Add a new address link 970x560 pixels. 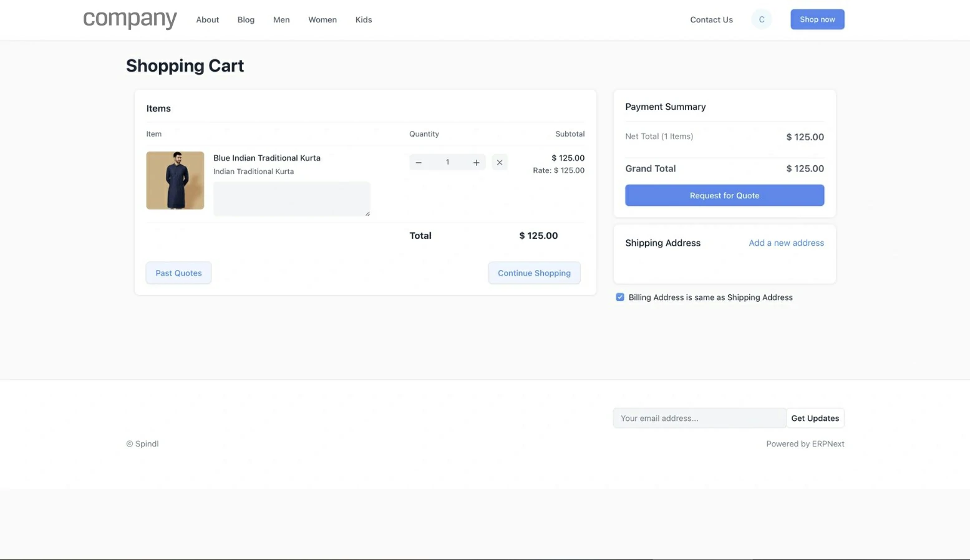tap(786, 243)
